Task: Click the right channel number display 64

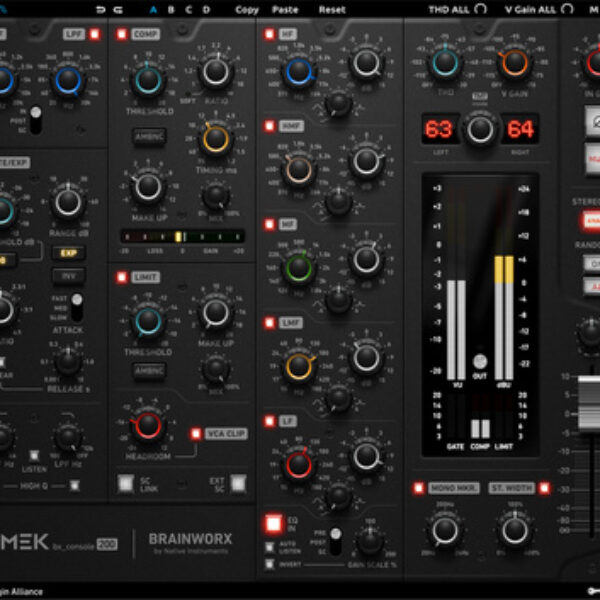Action: (520, 129)
